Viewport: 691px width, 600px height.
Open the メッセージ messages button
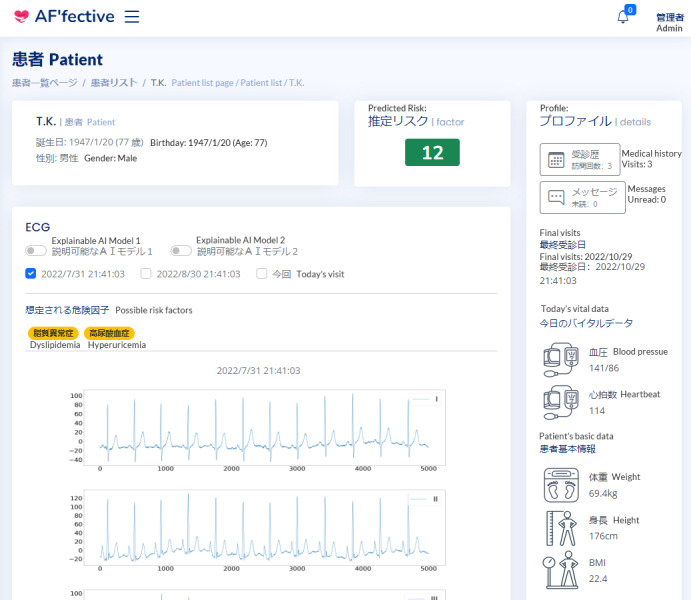[x=583, y=197]
